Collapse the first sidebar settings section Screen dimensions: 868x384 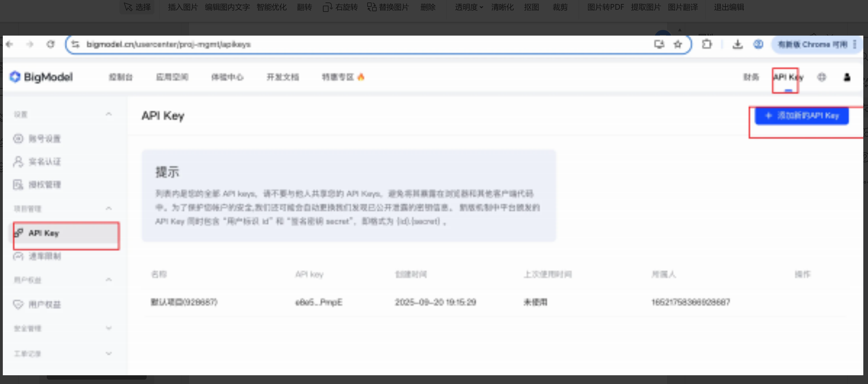pyautogui.click(x=109, y=114)
